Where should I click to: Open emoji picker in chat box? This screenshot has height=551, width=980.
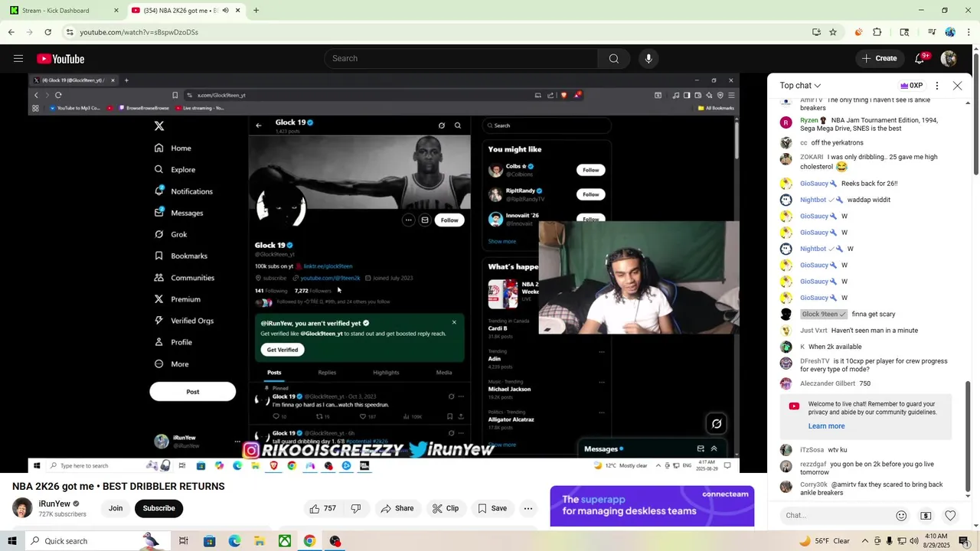(901, 516)
